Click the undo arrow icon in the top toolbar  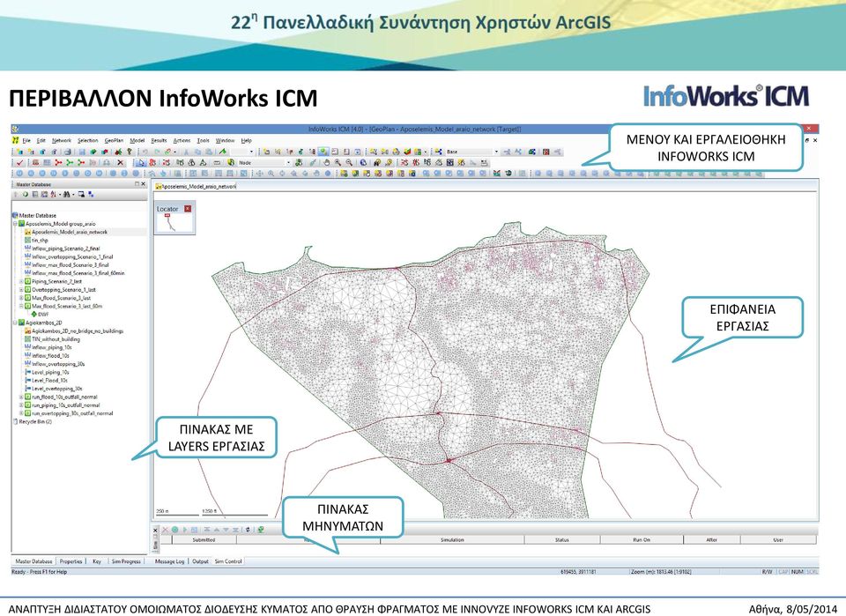pyautogui.click(x=145, y=152)
